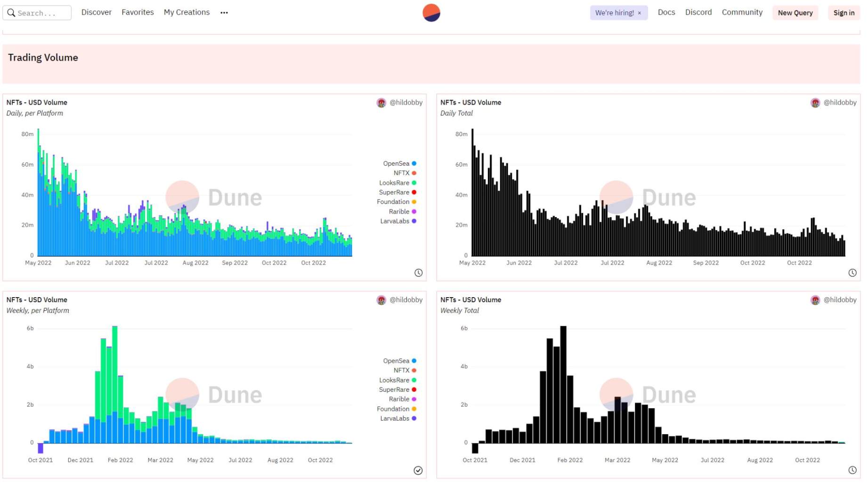868x485 pixels.
Task: Open @hildobby link on Daily Total chart
Action: point(840,103)
